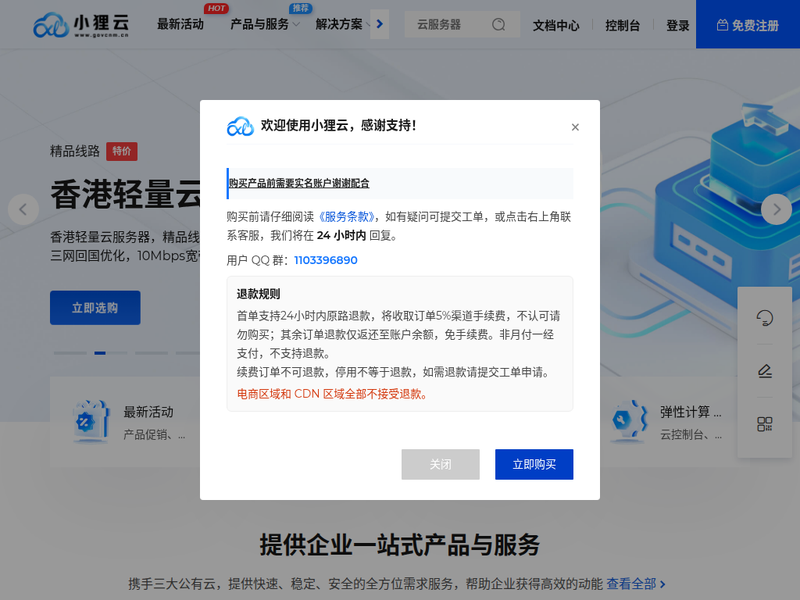Select the first carousel indicator bar
800x600 pixels.
click(70, 353)
